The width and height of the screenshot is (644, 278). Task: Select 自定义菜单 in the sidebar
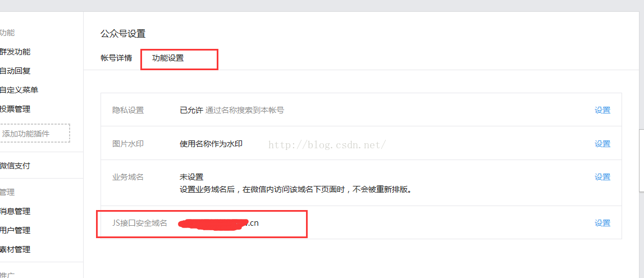tap(19, 90)
